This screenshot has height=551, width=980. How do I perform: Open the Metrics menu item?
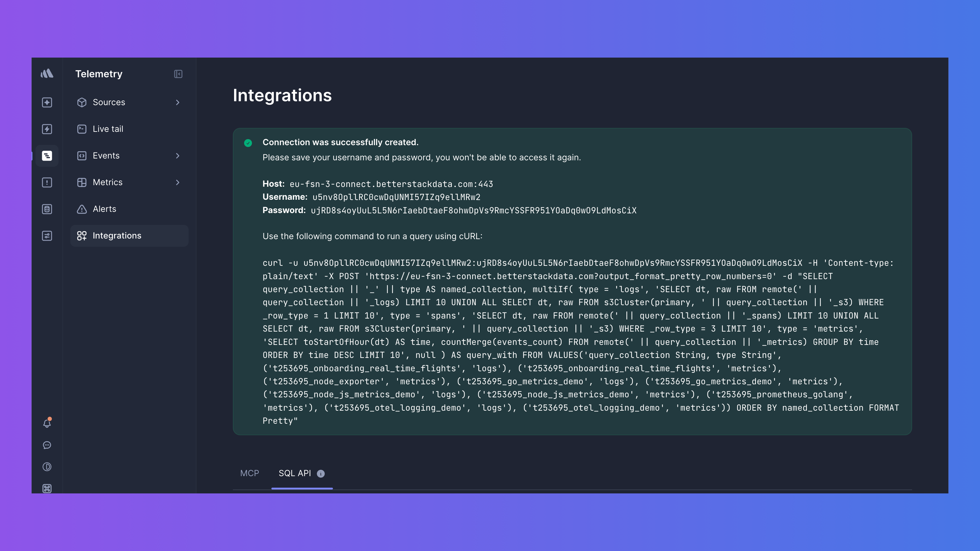129,182
